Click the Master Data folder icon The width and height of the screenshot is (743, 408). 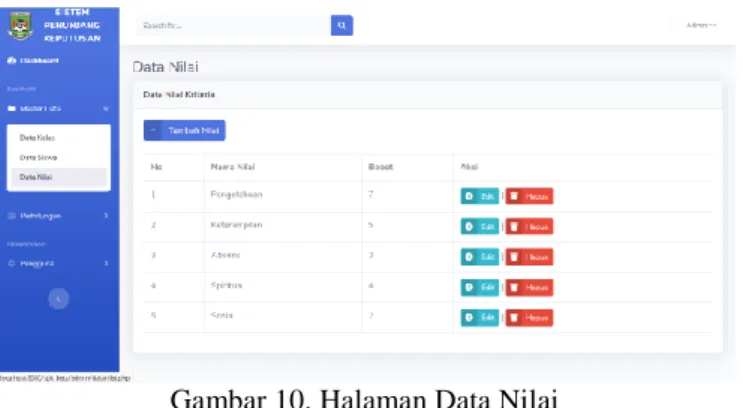click(12, 109)
